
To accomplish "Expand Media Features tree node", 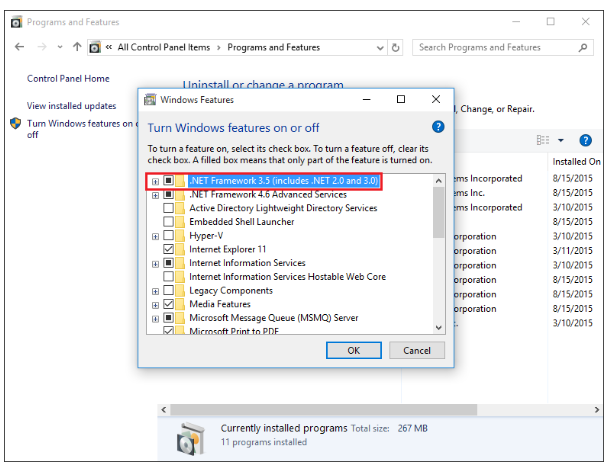I will click(155, 305).
